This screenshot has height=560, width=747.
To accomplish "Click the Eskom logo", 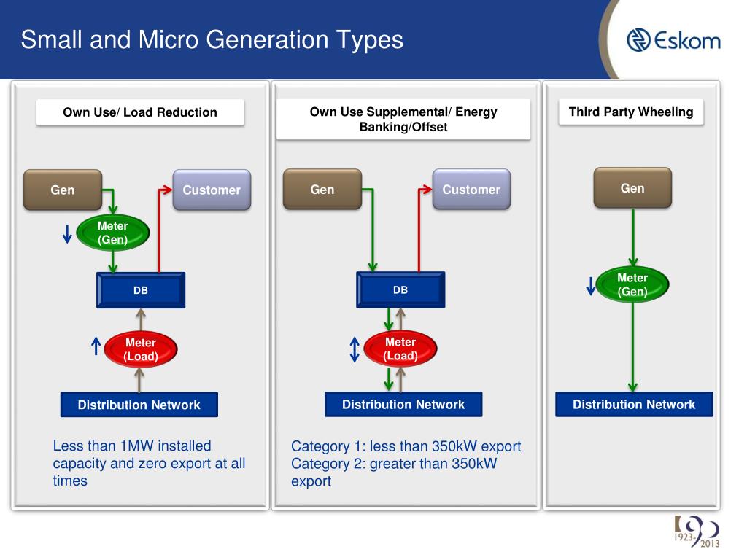I will click(673, 40).
